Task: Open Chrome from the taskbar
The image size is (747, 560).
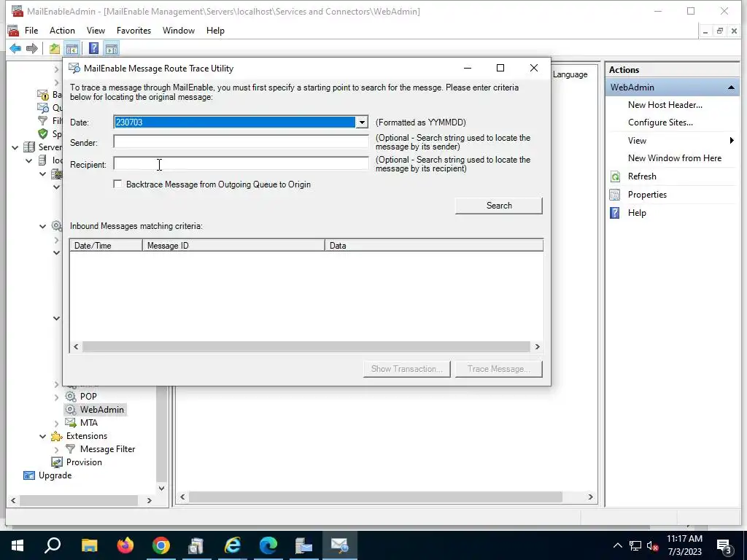Action: pos(161,545)
